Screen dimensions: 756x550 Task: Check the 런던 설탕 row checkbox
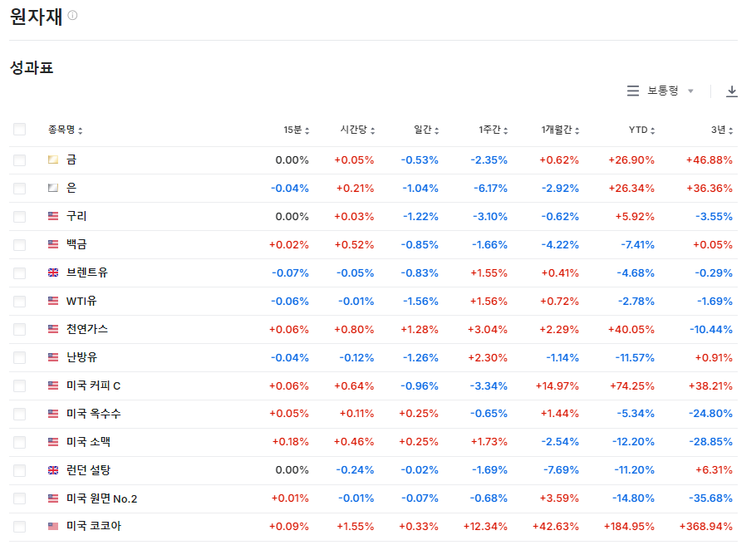click(x=19, y=470)
